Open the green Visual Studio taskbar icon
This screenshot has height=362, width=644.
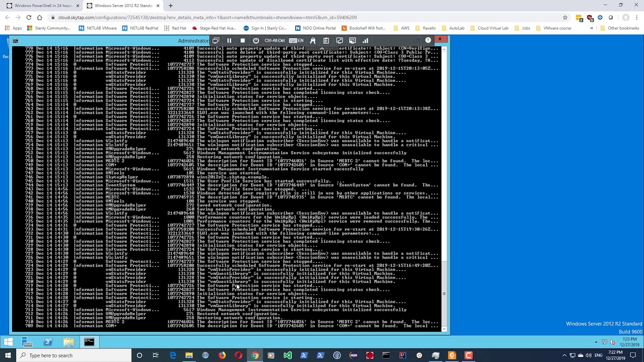click(287, 355)
